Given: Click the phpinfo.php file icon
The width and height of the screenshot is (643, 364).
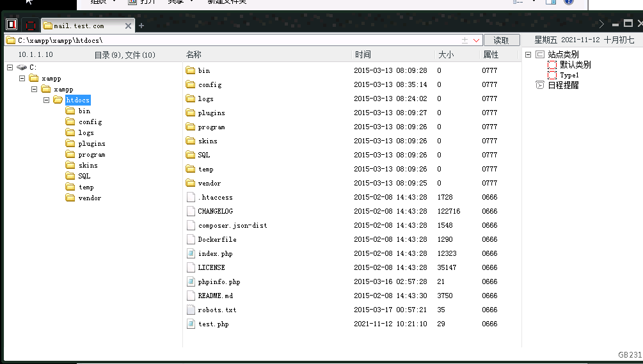Looking at the screenshot, I should 191,281.
